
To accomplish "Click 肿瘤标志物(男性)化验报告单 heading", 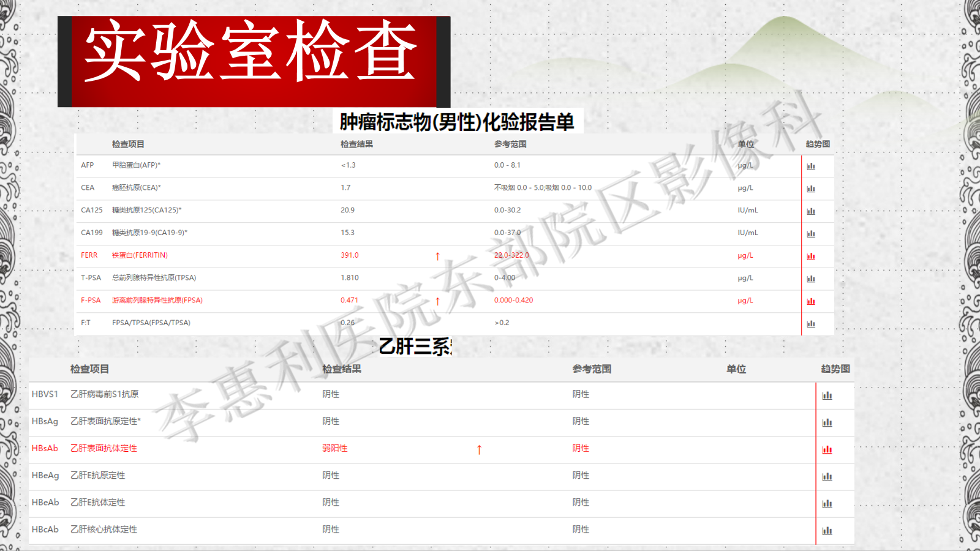I will 457,122.
